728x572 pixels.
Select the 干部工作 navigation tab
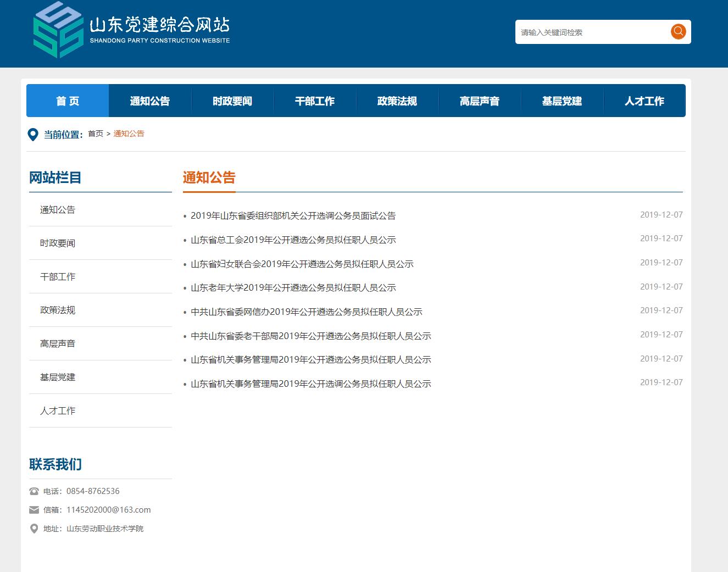coord(315,101)
